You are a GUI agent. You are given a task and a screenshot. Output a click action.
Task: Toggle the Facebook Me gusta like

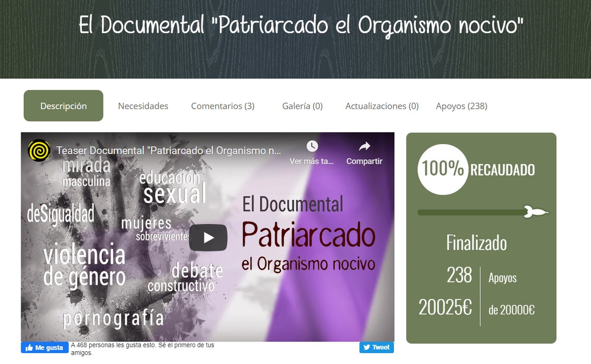point(44,347)
